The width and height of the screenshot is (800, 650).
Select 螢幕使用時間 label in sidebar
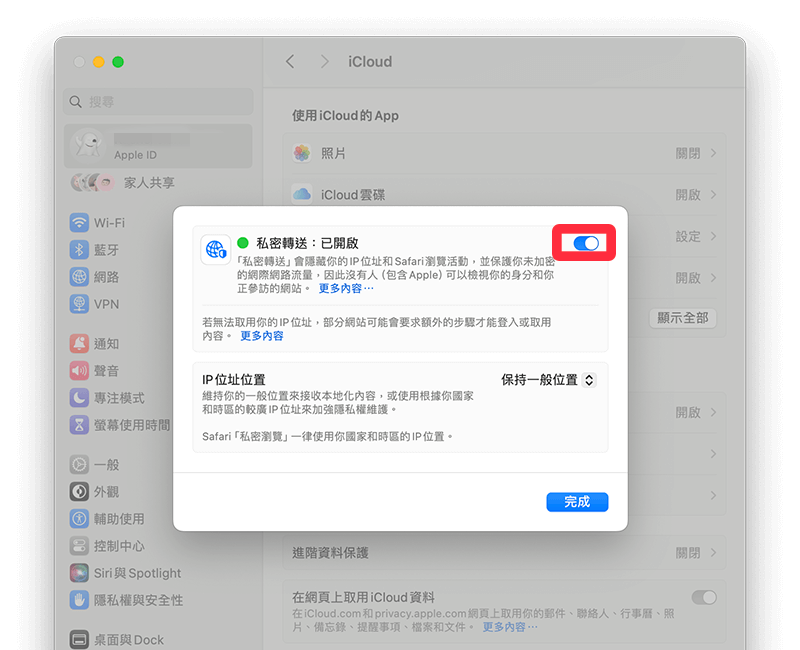point(132,425)
